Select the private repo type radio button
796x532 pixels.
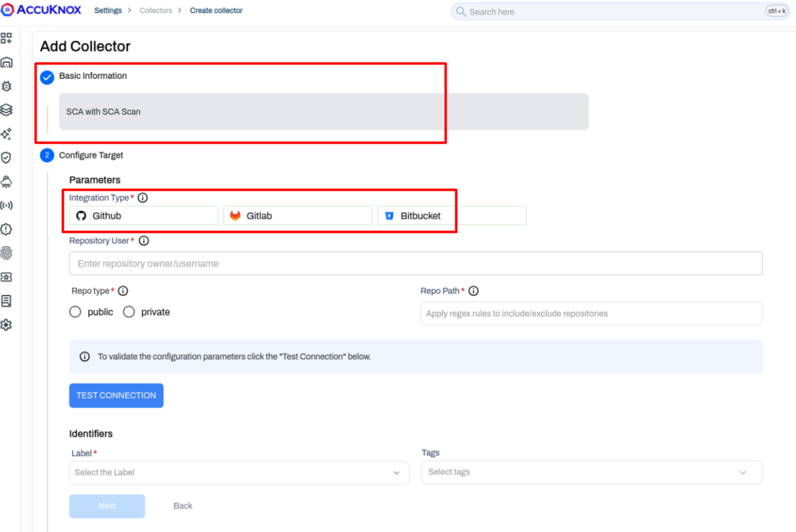pos(129,312)
